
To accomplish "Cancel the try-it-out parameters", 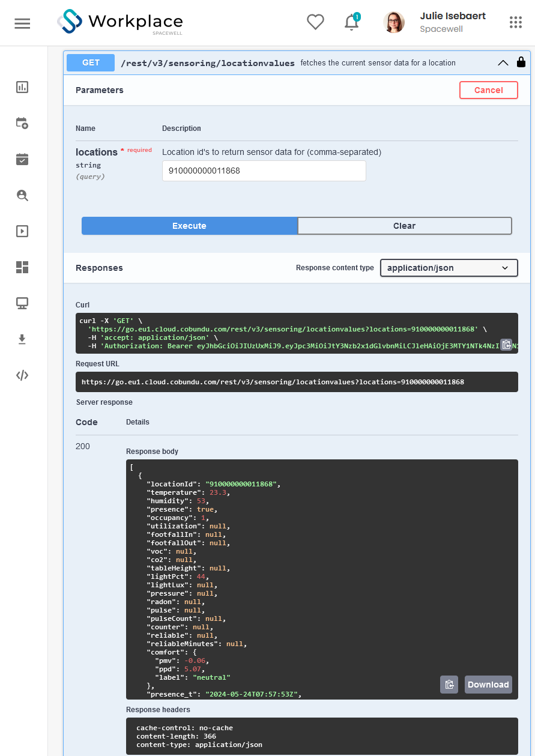I will 489,90.
